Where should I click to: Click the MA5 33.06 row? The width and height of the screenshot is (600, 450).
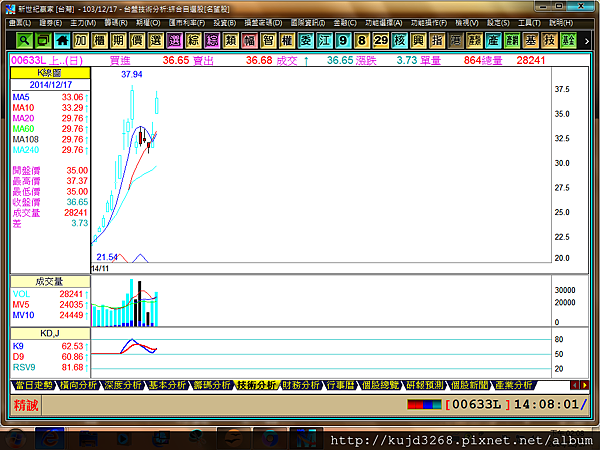point(50,97)
